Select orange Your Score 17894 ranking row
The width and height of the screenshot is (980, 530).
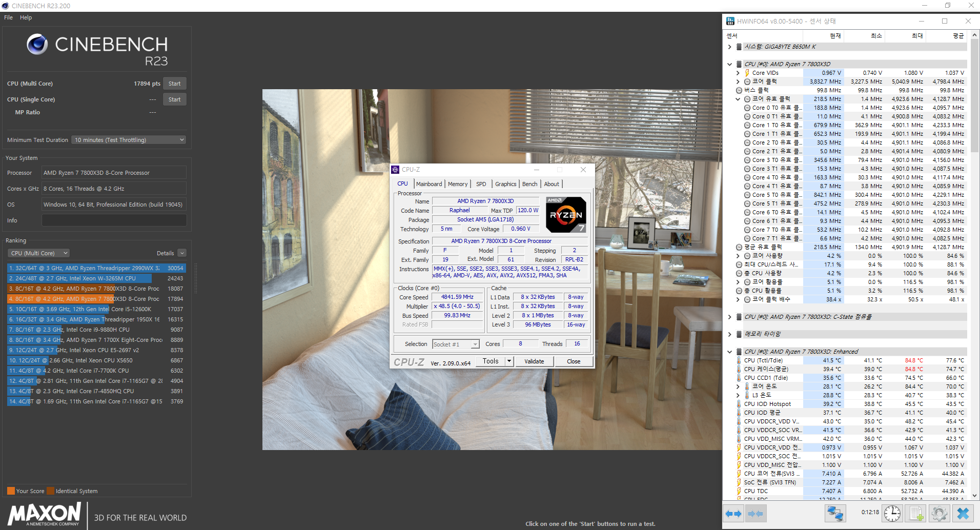point(96,299)
